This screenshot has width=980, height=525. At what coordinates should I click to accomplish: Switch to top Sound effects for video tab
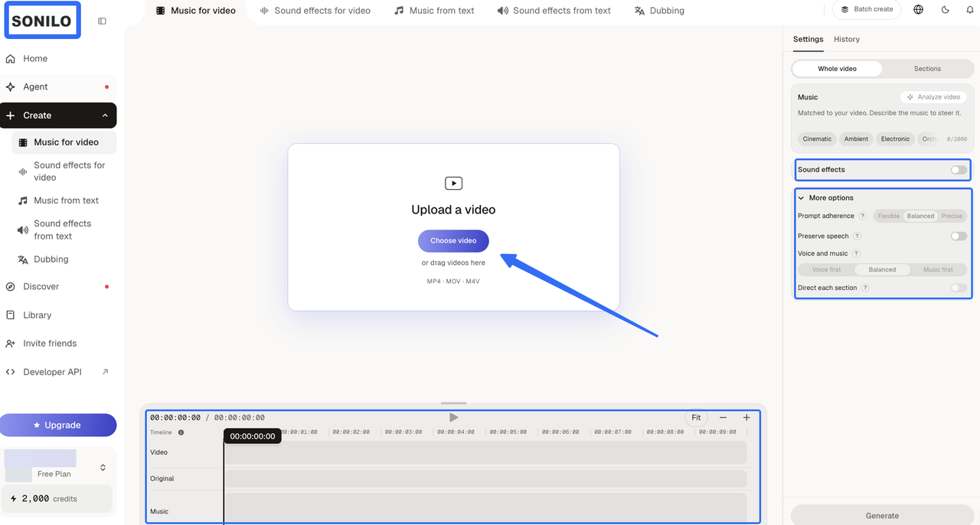315,11
